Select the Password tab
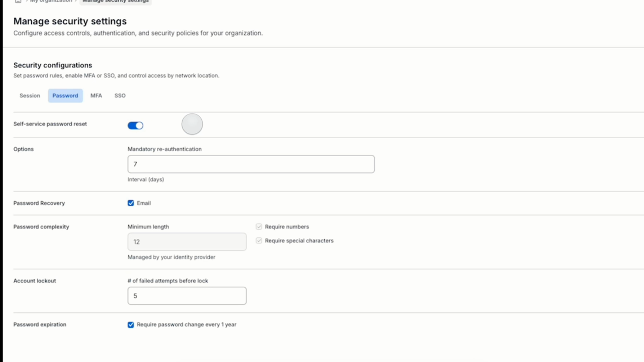The width and height of the screenshot is (644, 362). [65, 96]
